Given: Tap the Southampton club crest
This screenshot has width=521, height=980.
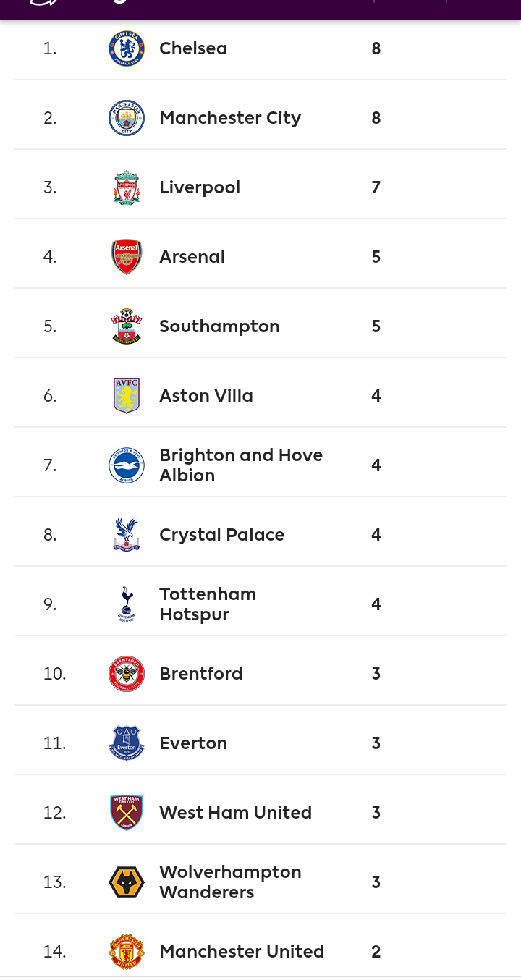Looking at the screenshot, I should click(x=127, y=326).
